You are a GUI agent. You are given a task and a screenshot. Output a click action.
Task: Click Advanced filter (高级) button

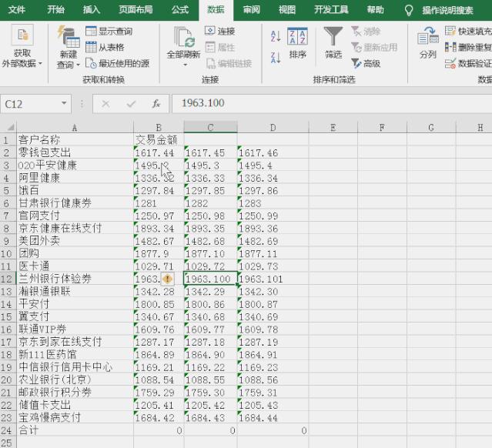(366, 64)
